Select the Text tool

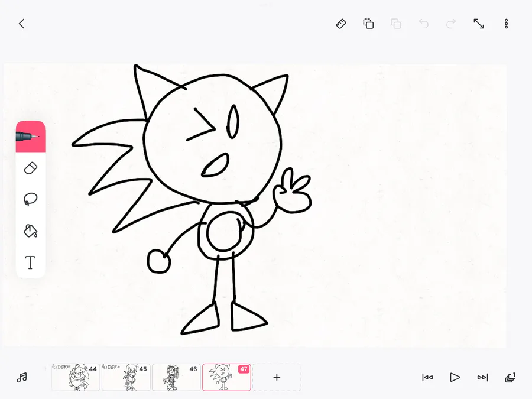click(x=31, y=262)
